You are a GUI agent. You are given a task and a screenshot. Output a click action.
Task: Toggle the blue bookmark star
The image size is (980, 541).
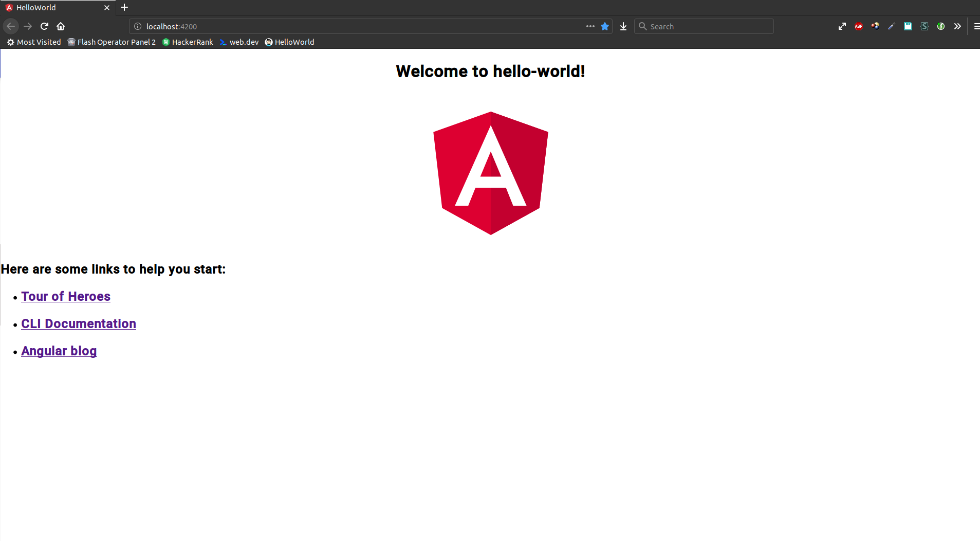pos(605,26)
